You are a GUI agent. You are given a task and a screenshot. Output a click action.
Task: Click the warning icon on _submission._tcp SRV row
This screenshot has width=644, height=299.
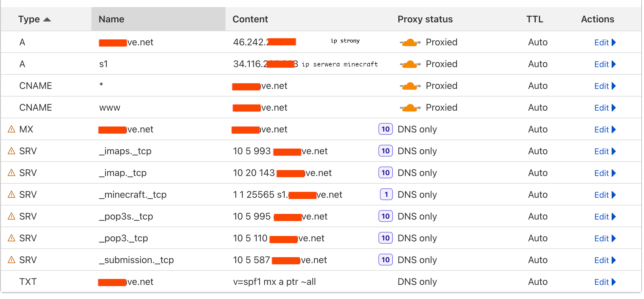click(11, 260)
